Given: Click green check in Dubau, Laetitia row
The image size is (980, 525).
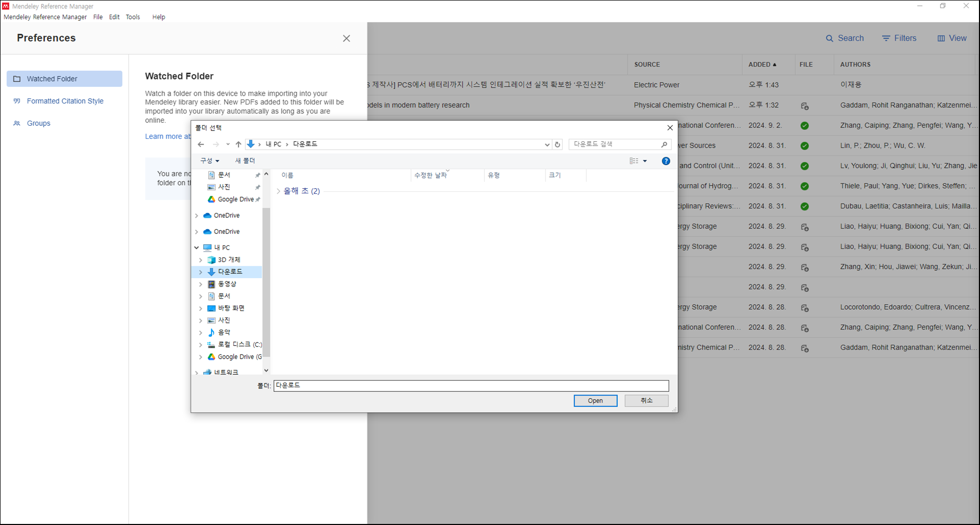Looking at the screenshot, I should click(x=805, y=206).
